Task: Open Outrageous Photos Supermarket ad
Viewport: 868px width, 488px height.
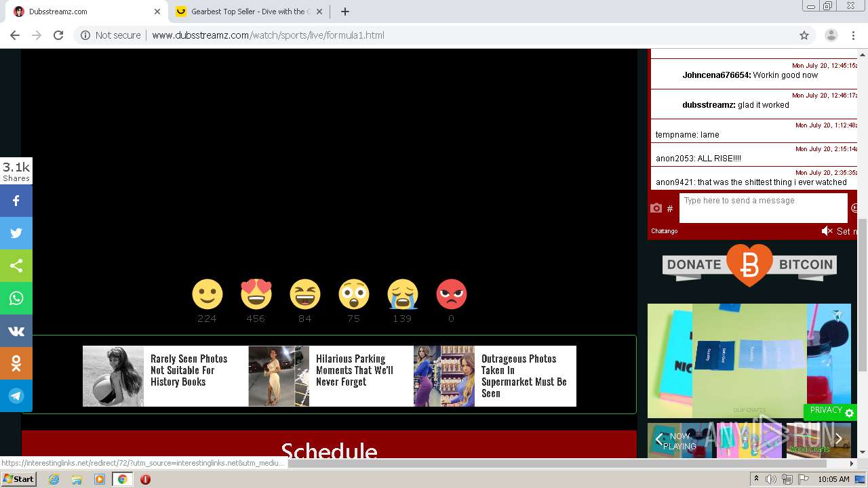Action: pos(495,376)
